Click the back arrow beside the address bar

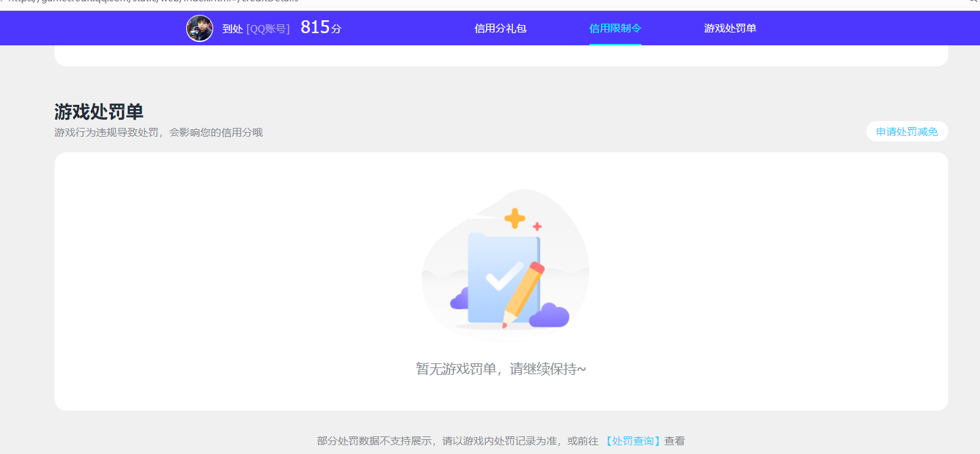coord(5,3)
